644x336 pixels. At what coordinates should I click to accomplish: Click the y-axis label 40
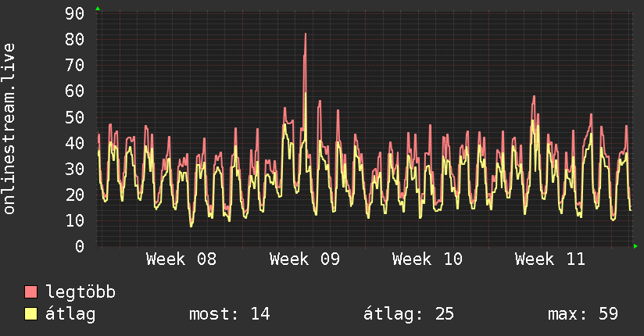(x=74, y=143)
